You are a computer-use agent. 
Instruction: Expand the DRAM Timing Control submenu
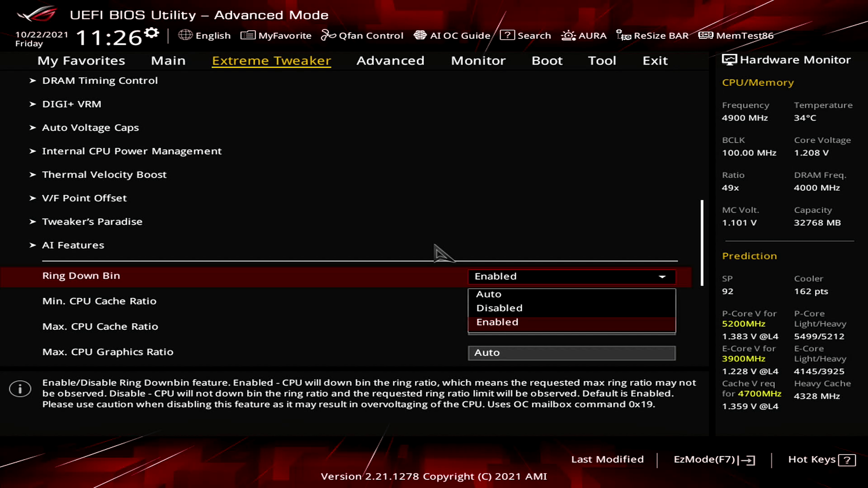tap(100, 80)
